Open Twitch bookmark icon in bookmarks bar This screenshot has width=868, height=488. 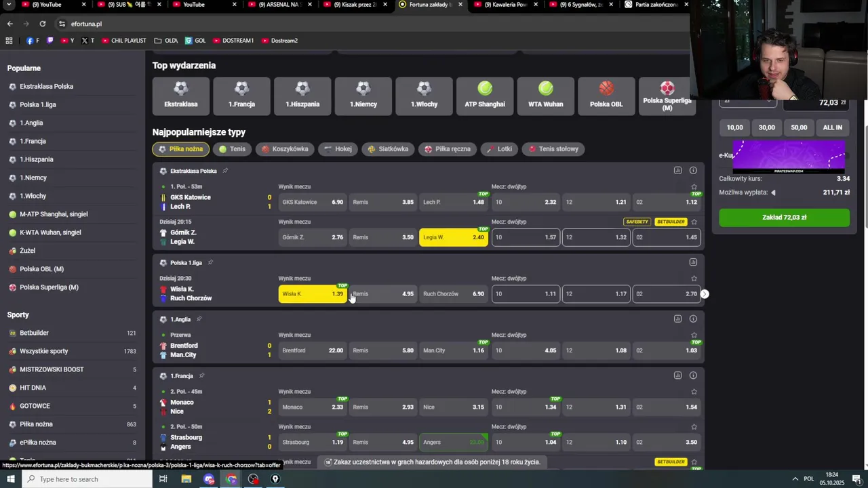click(x=50, y=41)
